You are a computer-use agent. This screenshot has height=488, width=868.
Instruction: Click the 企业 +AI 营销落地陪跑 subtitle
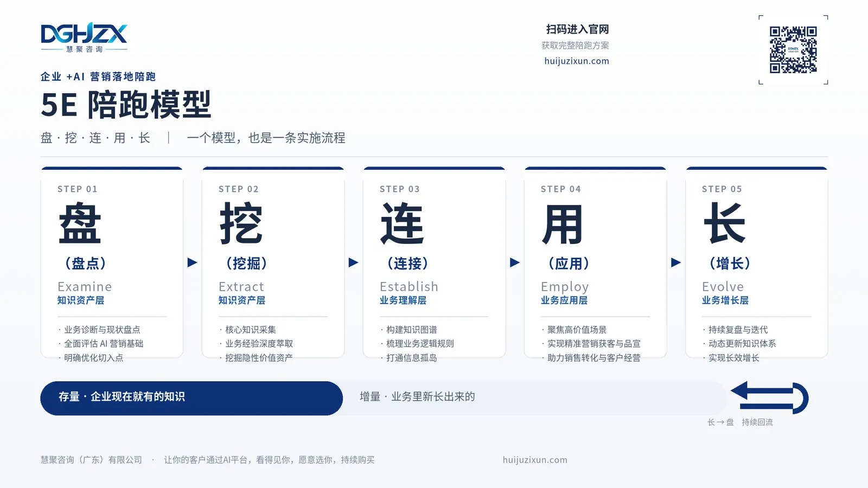(98, 76)
